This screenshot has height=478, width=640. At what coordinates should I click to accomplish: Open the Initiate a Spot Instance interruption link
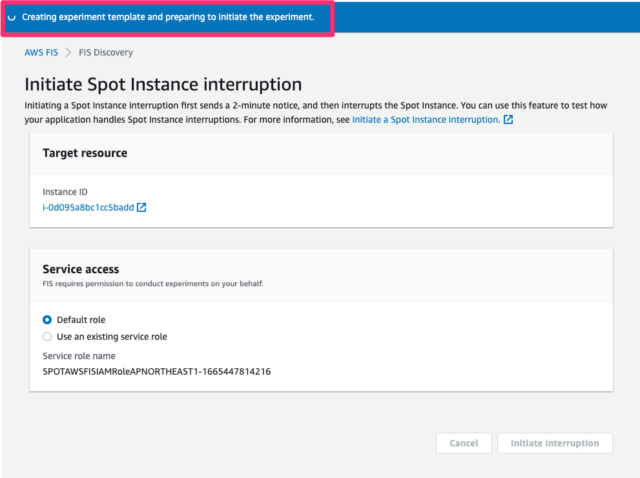click(x=425, y=120)
